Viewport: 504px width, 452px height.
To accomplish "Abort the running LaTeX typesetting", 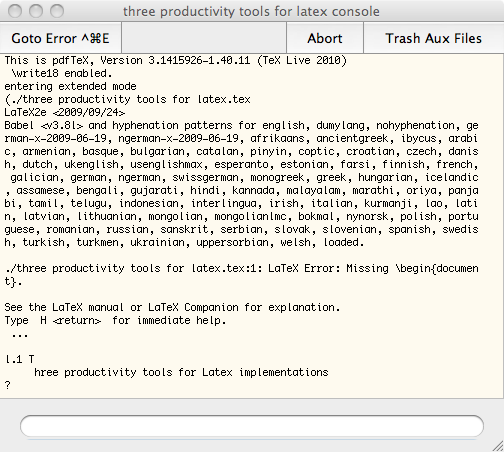I will tap(325, 38).
